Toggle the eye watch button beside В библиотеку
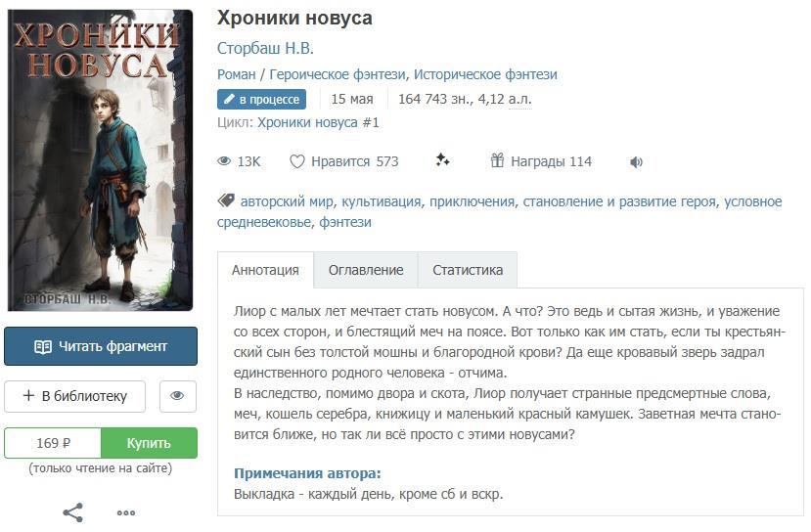 [177, 396]
